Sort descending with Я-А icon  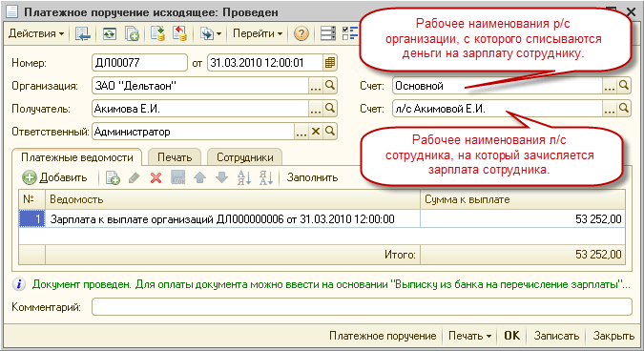tap(266, 177)
